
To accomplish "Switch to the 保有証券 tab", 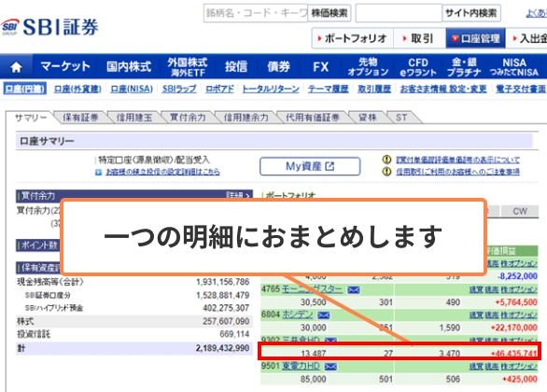I will (x=80, y=118).
